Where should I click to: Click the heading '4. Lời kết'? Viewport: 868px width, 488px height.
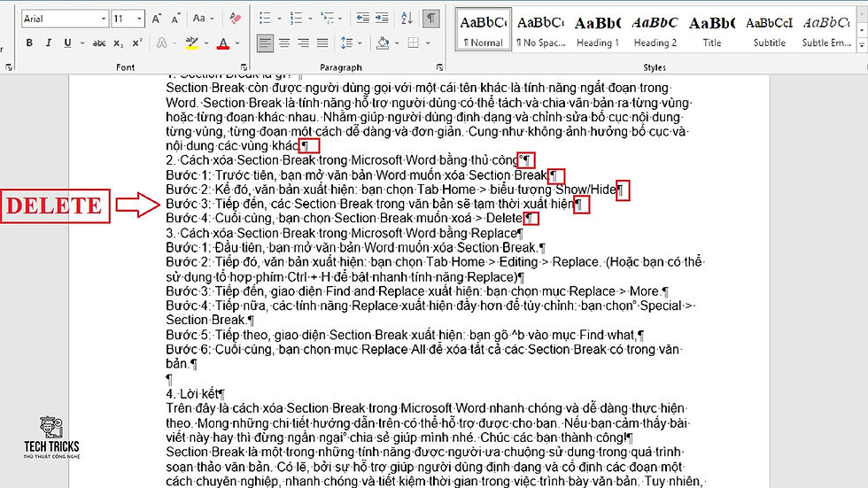[x=195, y=394]
